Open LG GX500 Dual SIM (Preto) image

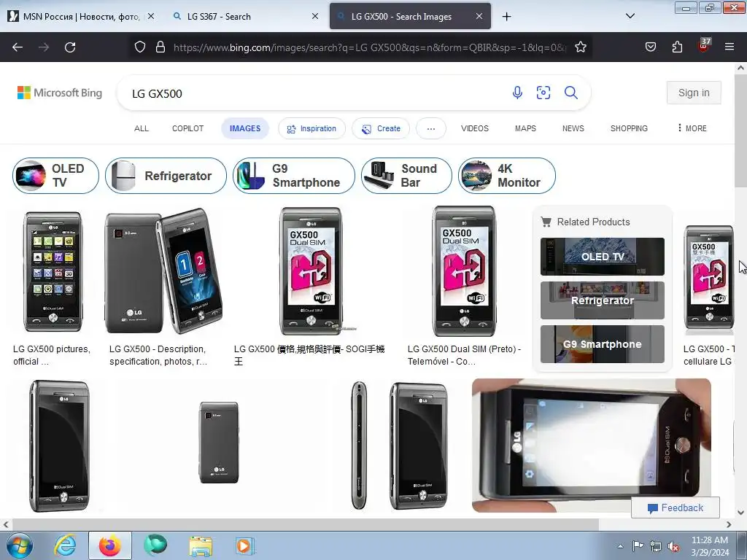[x=464, y=271]
